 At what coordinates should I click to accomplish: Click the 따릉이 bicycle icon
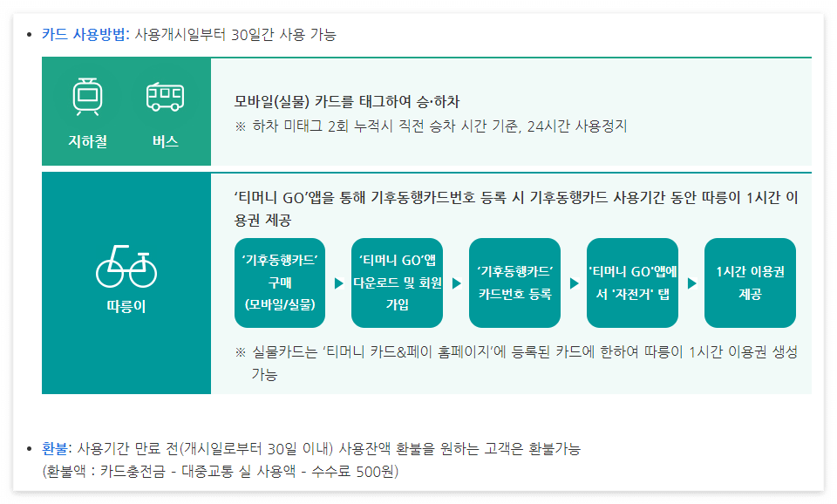coord(126,270)
